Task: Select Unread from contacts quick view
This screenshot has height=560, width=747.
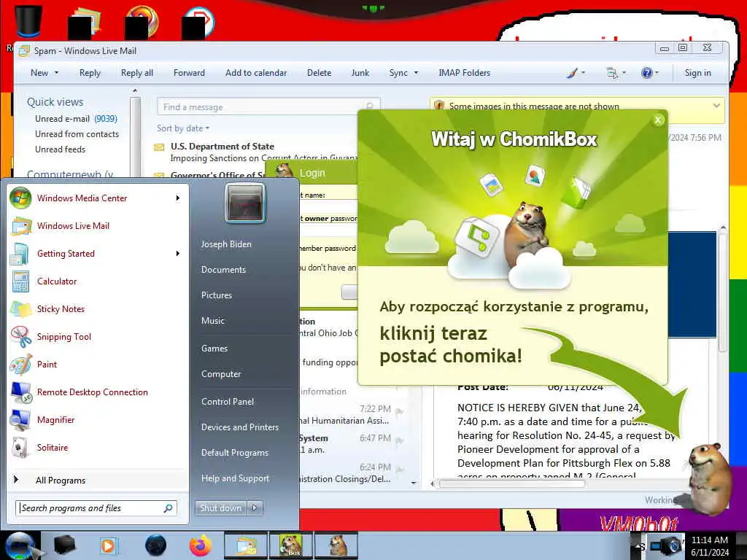Action: (77, 134)
